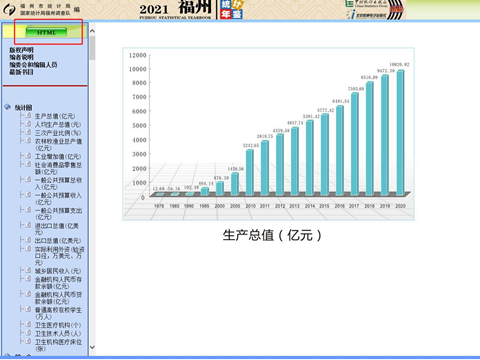Open 一般公共预算支出 tree item
The image size is (480, 360).
coord(58,214)
